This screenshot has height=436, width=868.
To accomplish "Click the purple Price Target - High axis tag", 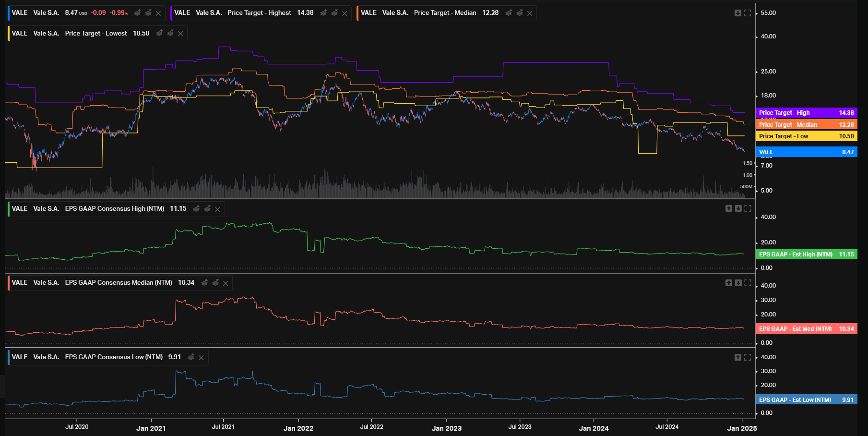I will click(806, 113).
